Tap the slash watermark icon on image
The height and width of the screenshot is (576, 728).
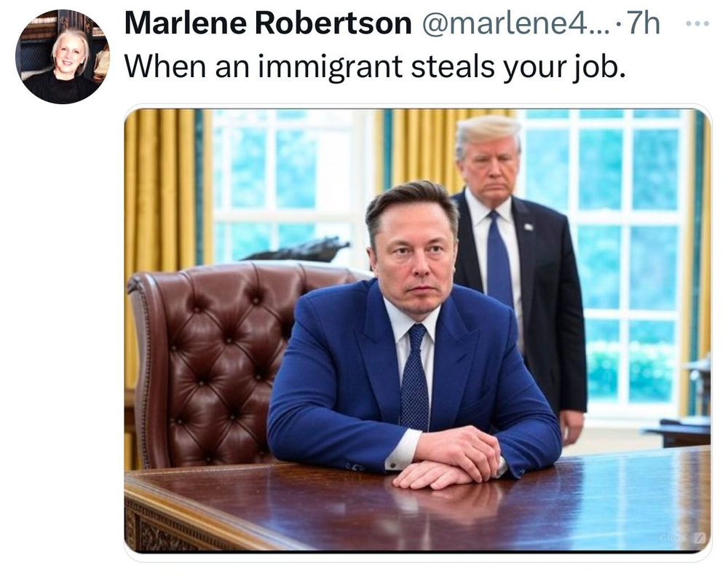(x=700, y=538)
